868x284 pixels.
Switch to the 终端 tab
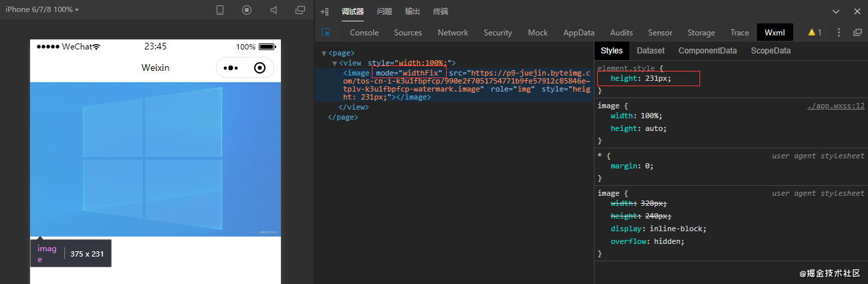[x=441, y=11]
